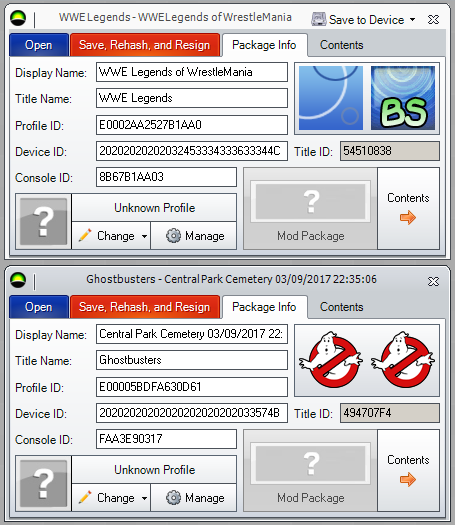Screen dimensions: 455x525
Task: Click the first Ghostbusters logo thumbnail
Action: tap(331, 360)
